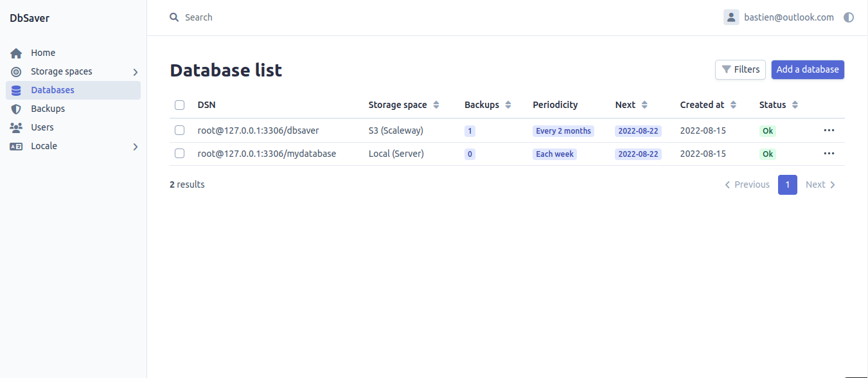Viewport: 868px width, 378px height.
Task: Click the Users group icon
Action: pos(16,127)
